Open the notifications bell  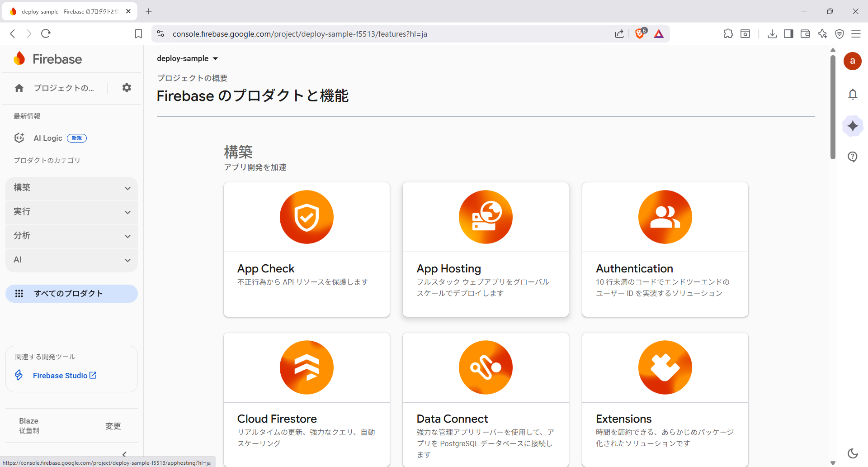(x=853, y=94)
